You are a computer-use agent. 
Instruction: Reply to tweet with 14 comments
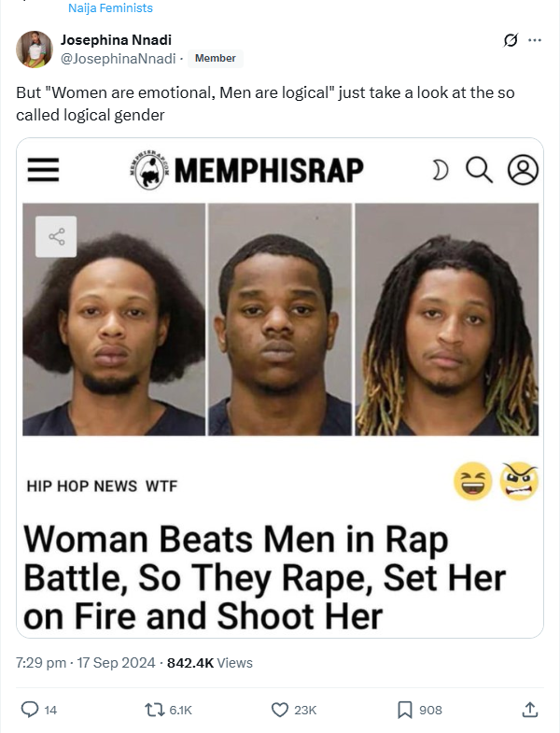click(x=39, y=710)
